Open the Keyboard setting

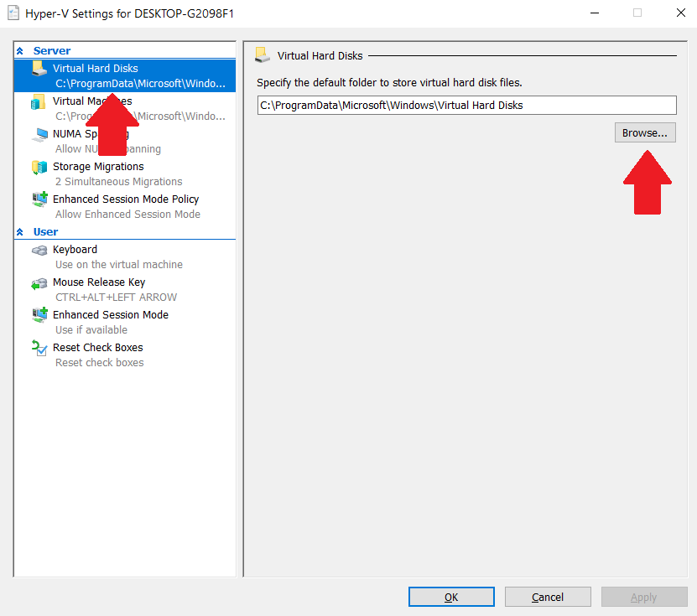[125, 256]
